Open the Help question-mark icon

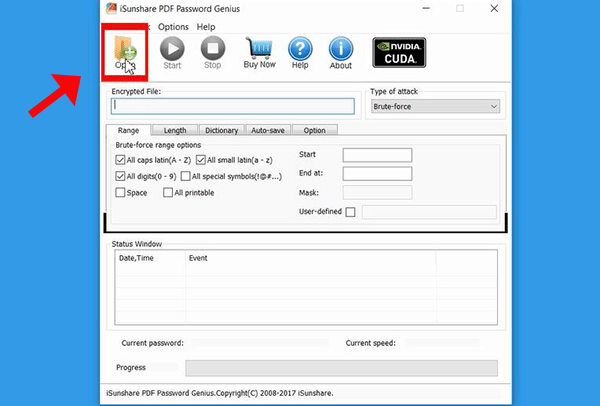click(300, 53)
